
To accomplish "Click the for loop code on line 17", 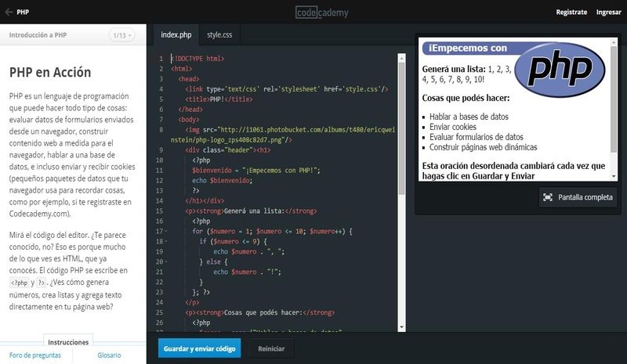I will [272, 232].
